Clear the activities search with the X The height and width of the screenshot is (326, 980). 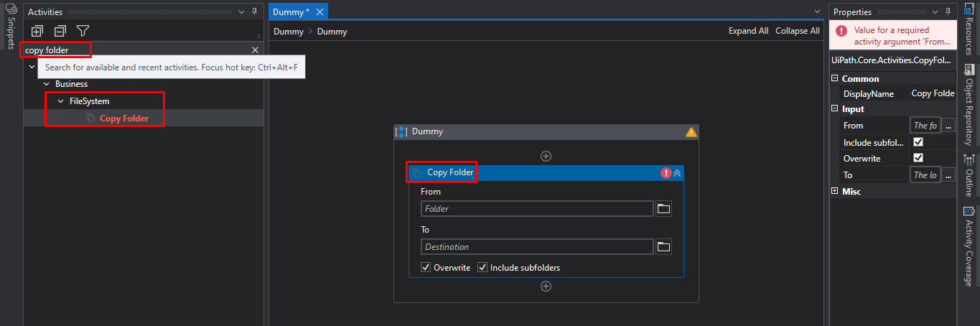[x=255, y=50]
